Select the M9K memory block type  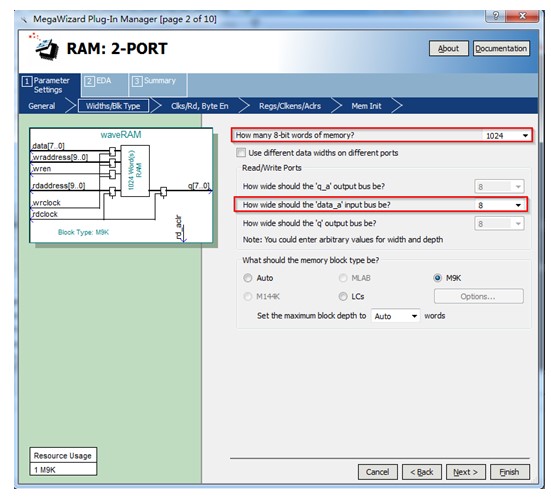[437, 278]
